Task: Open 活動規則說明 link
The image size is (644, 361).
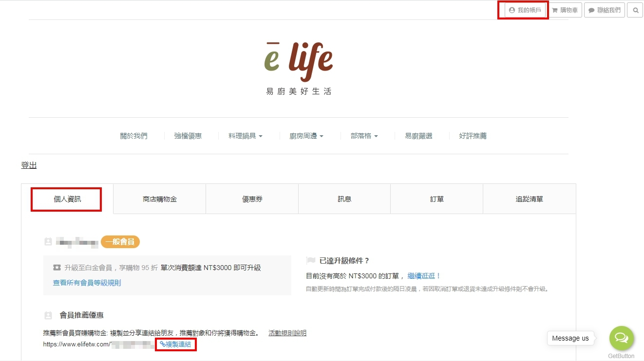Action: (x=287, y=333)
